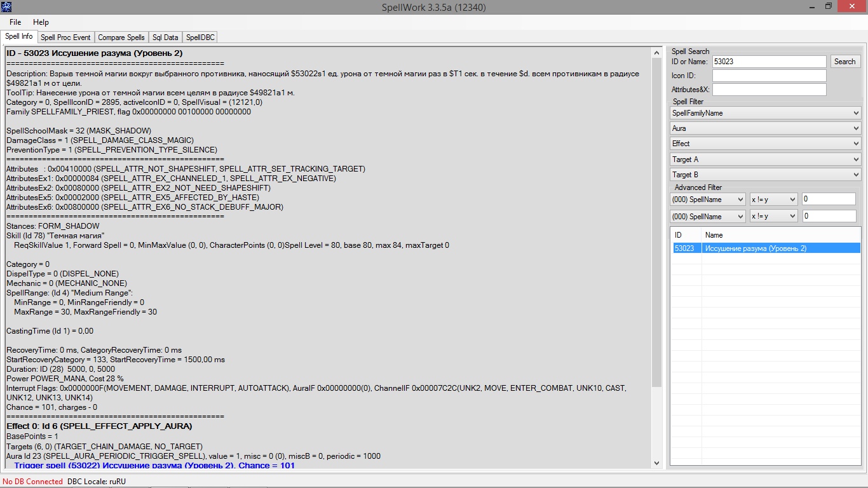Close the SpellWork window
Image resolution: width=868 pixels, height=488 pixels.
pyautogui.click(x=853, y=6)
